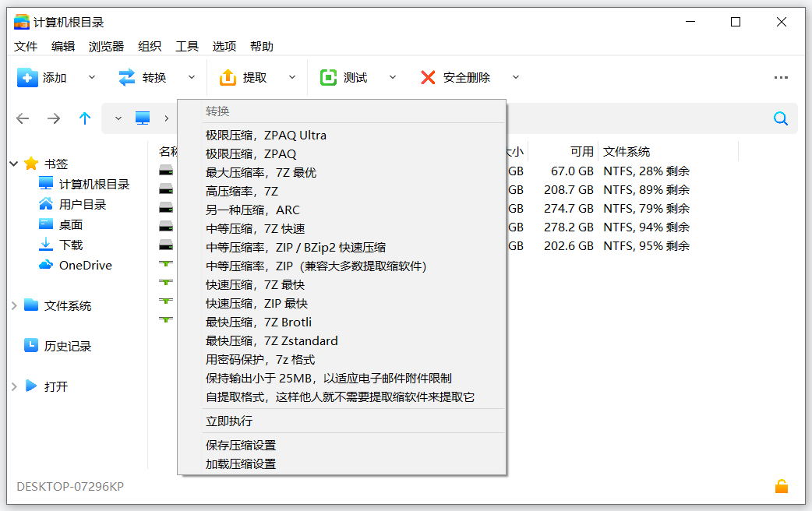
Task: Open dropdown arrow next to 提取
Action: click(292, 78)
